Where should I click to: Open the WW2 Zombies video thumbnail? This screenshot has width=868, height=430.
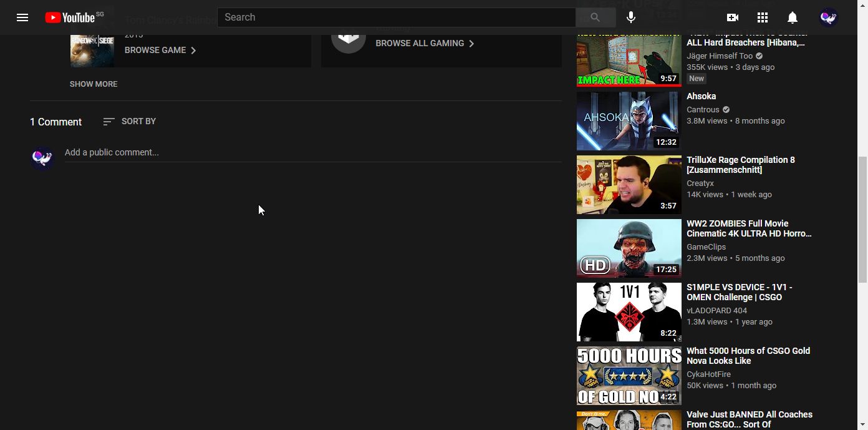(x=629, y=248)
